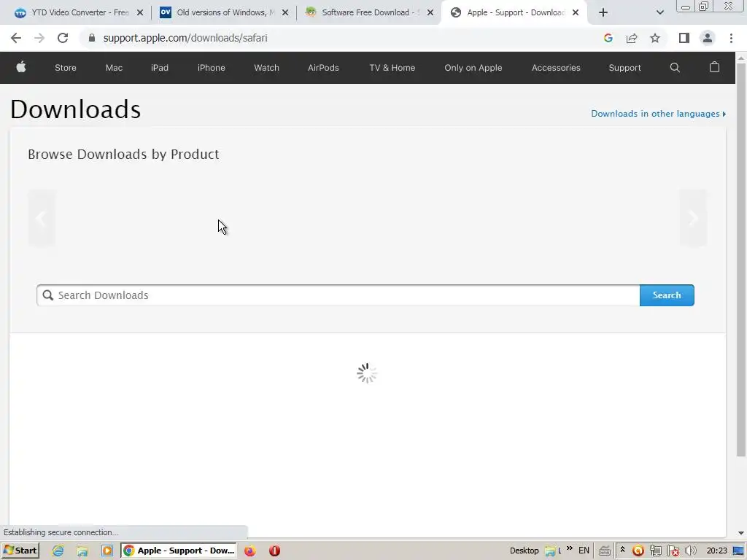Reload the page with refresh icon
Screen dimensions: 747x560
click(63, 38)
